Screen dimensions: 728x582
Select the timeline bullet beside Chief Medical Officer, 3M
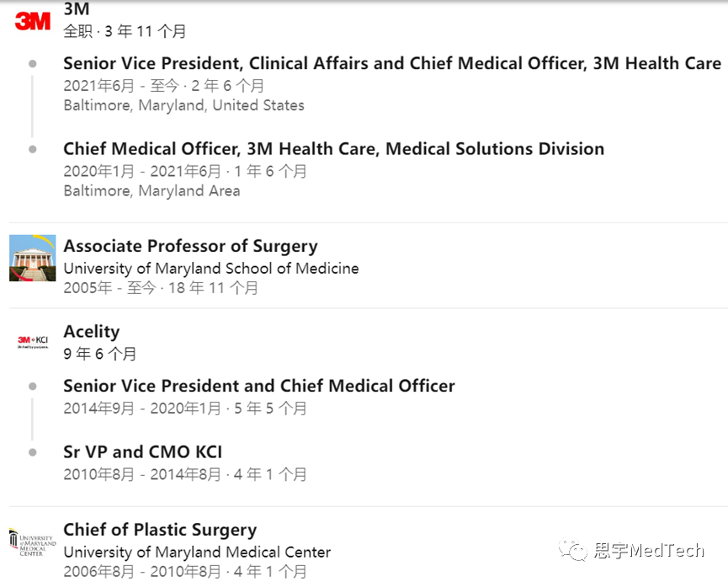[33, 149]
